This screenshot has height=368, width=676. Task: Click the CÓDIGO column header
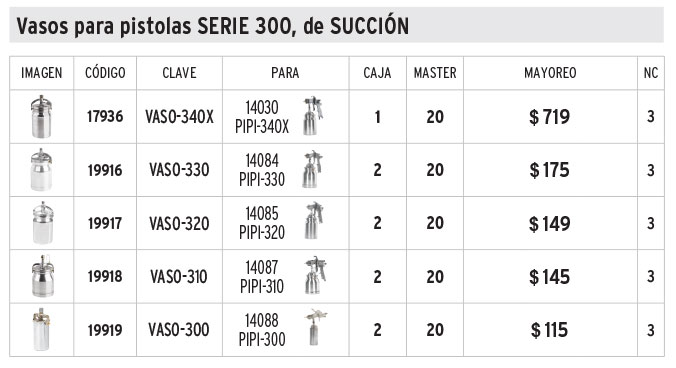coord(105,73)
